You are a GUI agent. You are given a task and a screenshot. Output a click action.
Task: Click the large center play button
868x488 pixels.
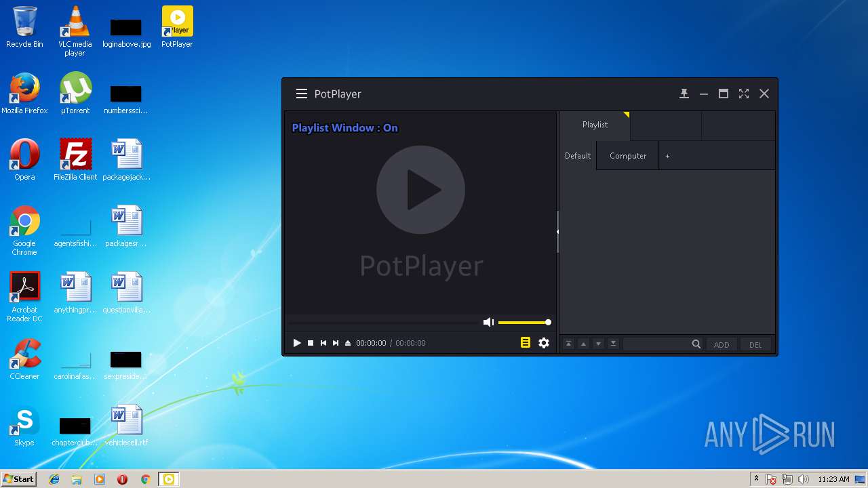click(420, 190)
